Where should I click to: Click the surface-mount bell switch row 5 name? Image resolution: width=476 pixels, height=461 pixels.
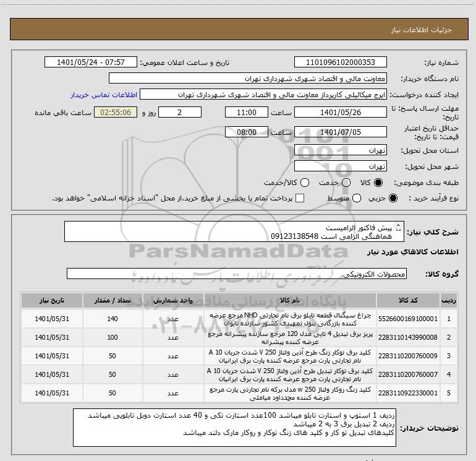pyautogui.click(x=290, y=393)
